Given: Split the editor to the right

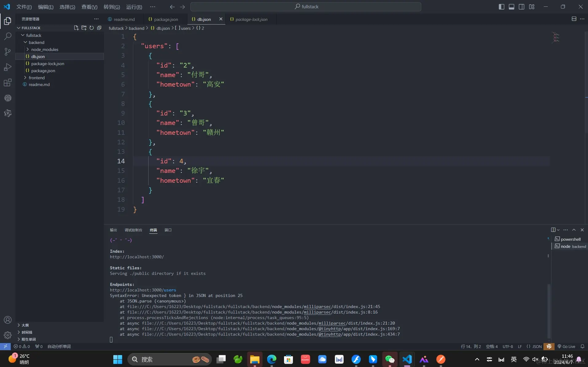Looking at the screenshot, I should (574, 19).
